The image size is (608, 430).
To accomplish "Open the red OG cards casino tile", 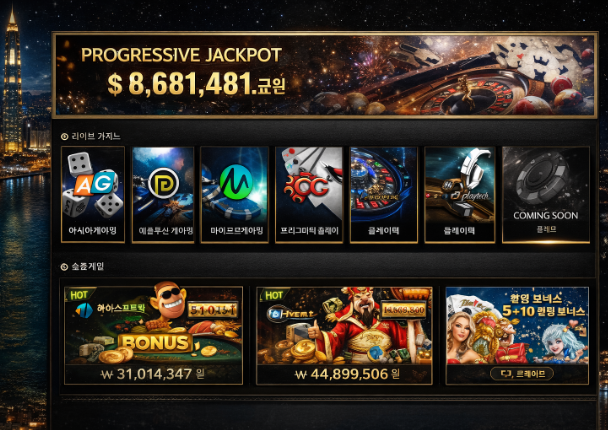I will click(x=309, y=195).
